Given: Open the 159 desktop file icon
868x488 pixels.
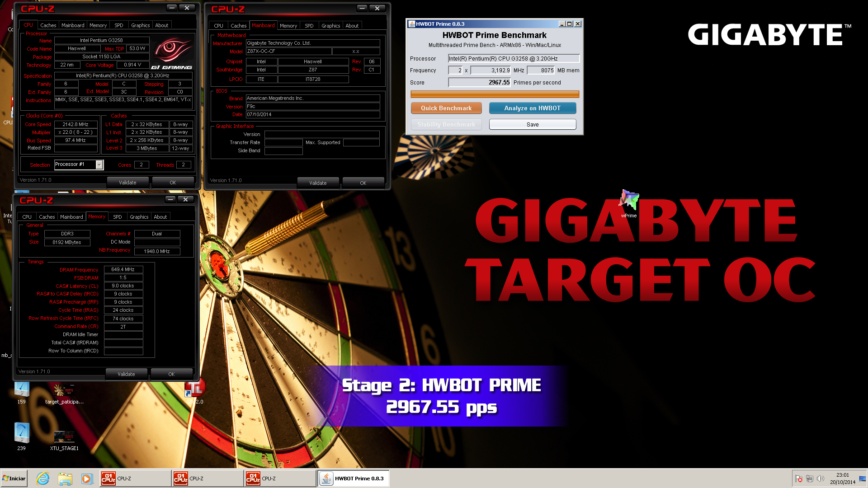Looking at the screenshot, I should pyautogui.click(x=21, y=392).
